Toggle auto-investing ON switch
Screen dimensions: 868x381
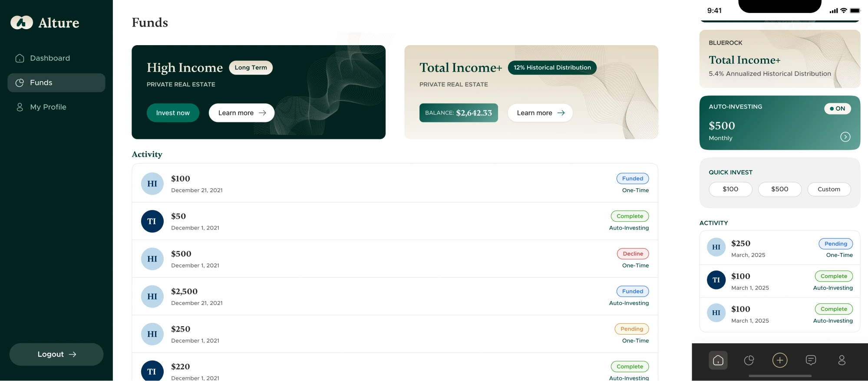[x=838, y=108]
